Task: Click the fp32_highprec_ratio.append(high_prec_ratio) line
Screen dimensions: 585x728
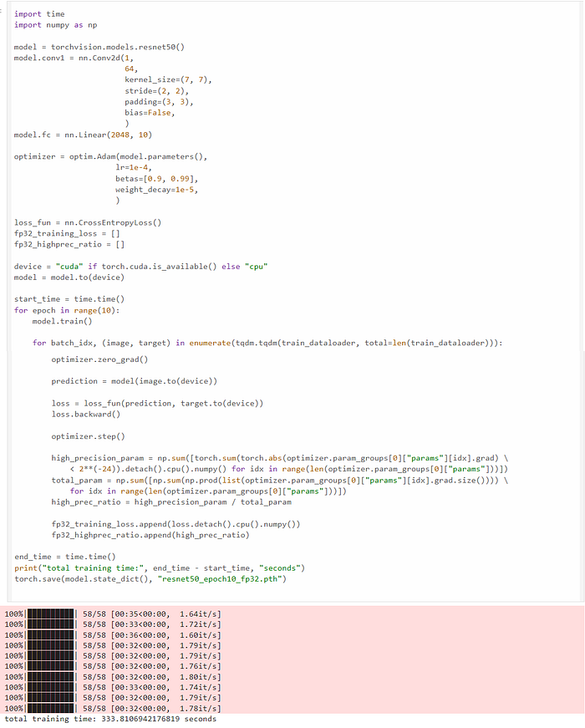Action: (x=150, y=535)
